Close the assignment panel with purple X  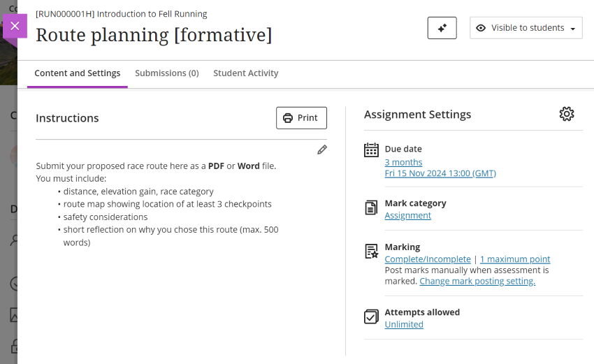[15, 26]
